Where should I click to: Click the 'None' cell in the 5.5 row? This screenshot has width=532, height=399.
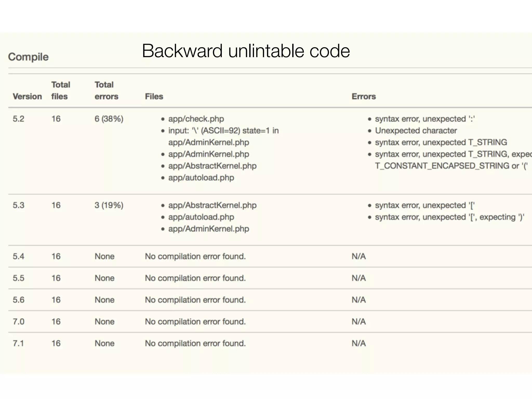(104, 278)
